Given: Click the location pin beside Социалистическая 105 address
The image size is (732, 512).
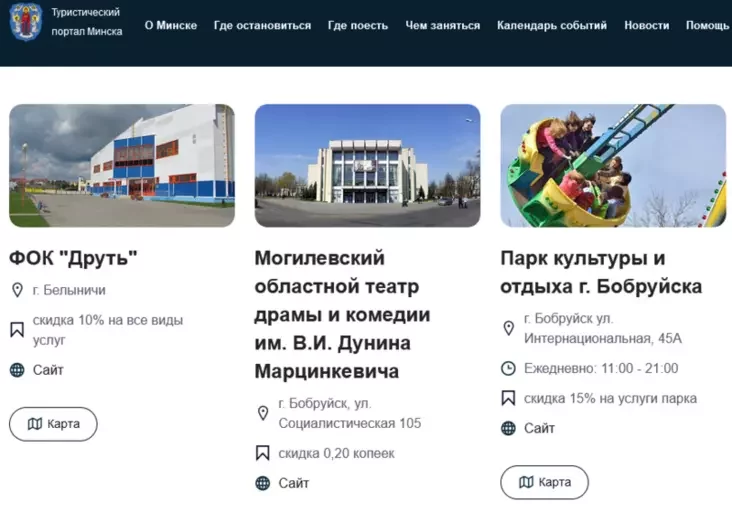Looking at the screenshot, I should [x=263, y=413].
